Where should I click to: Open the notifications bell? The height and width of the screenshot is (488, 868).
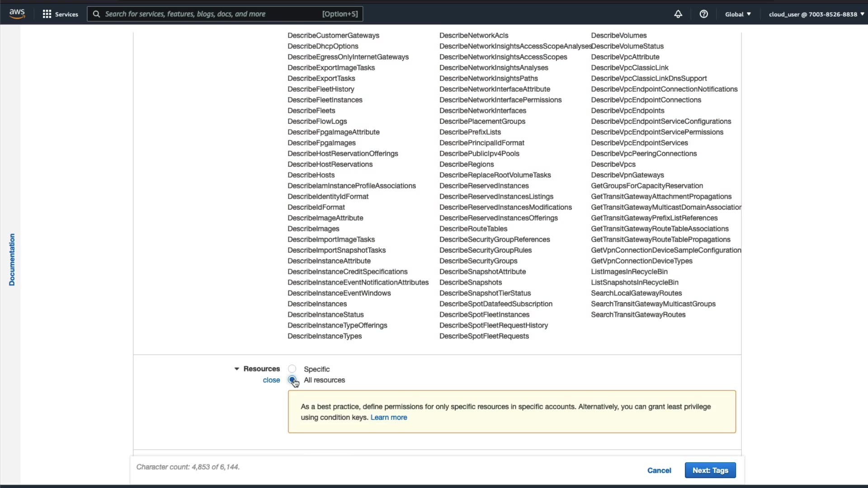click(678, 14)
